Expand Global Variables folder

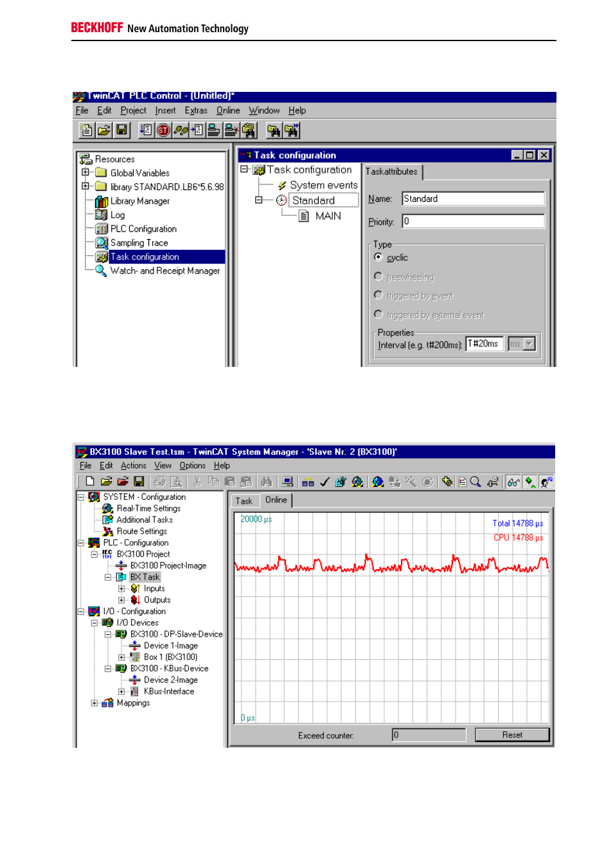(x=85, y=172)
